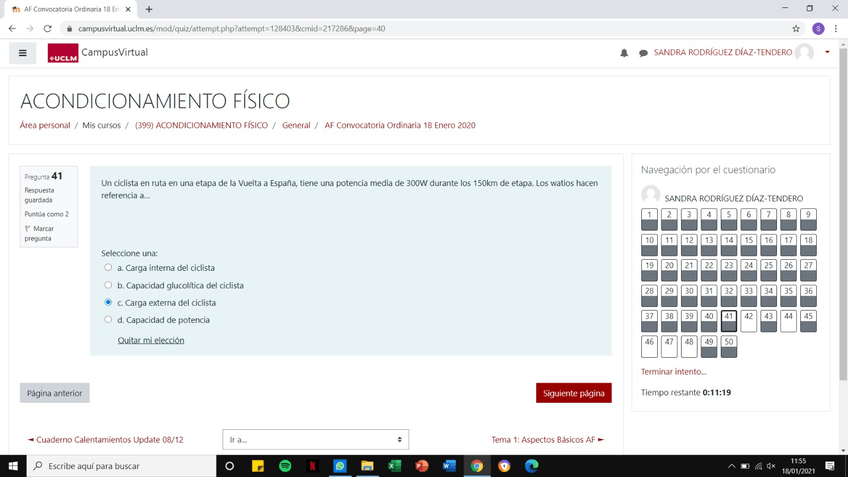Screen dimensions: 848x477
Task: Click the UCLM logo
Action: point(63,53)
